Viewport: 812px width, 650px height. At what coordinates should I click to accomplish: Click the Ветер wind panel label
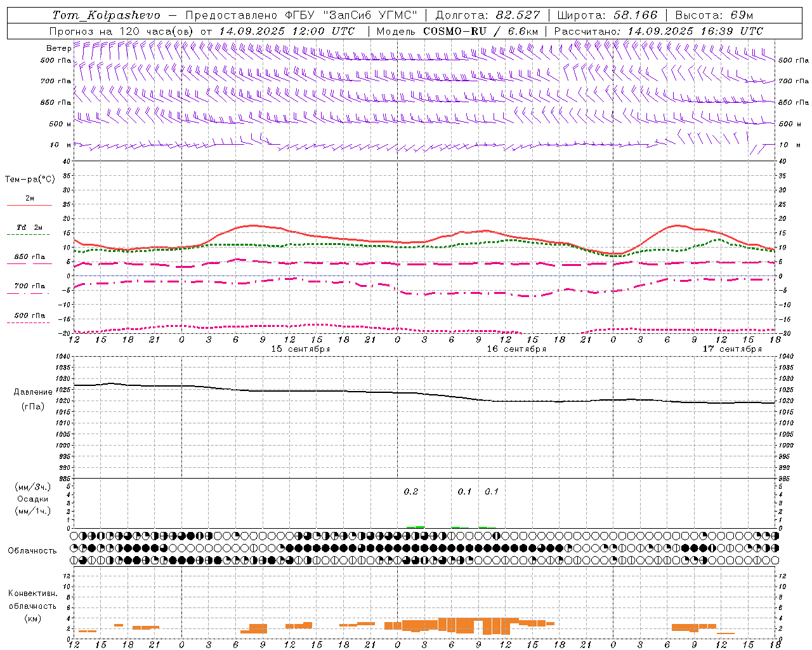[x=59, y=48]
